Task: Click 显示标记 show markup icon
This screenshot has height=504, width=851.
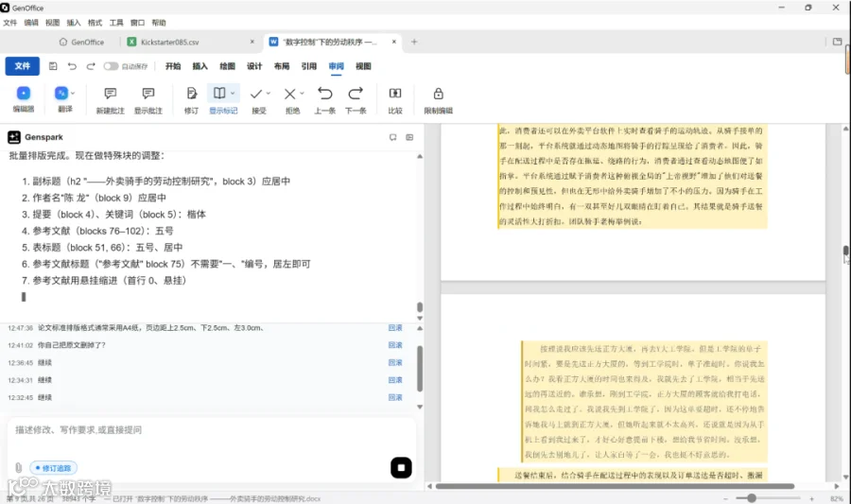Action: [x=219, y=94]
